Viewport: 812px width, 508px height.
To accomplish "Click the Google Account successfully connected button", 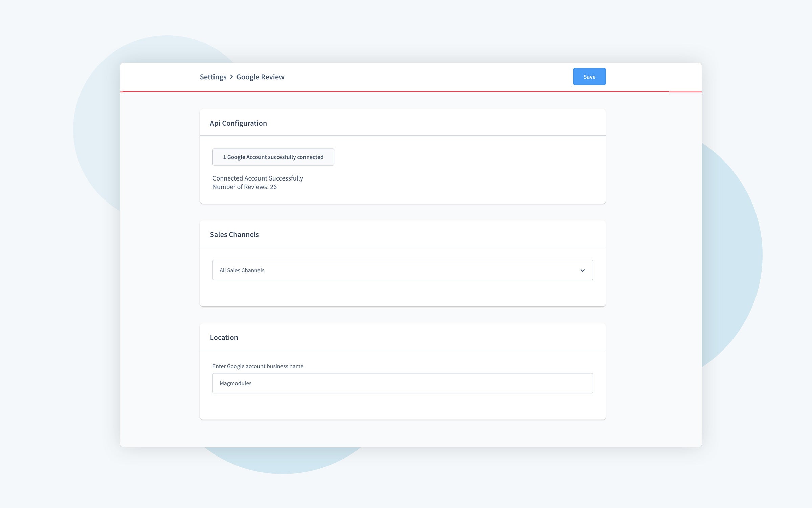I will coord(273,157).
